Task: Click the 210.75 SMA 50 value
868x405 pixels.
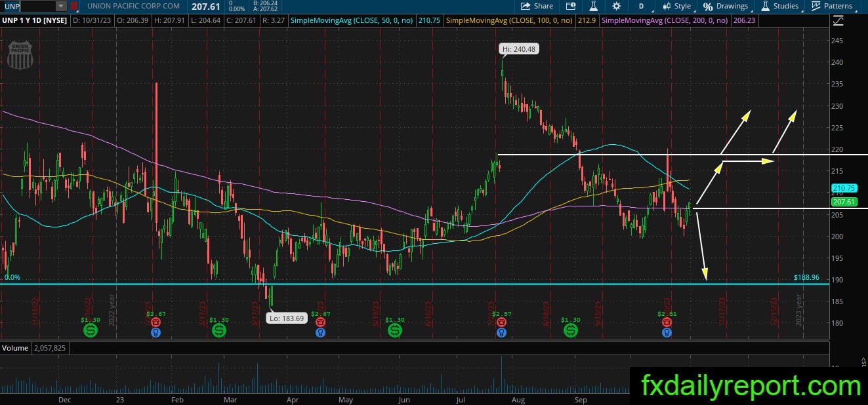Action: [428, 21]
